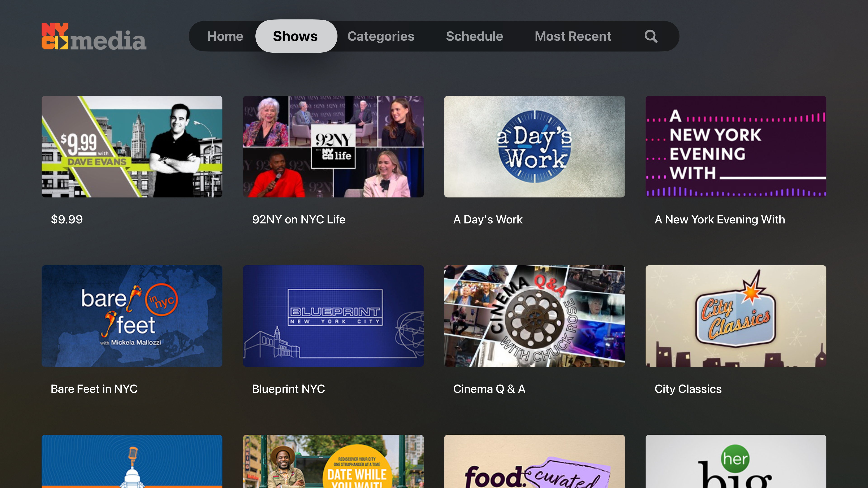Select the Bare Feet in NYC thumbnail
Image resolution: width=868 pixels, height=488 pixels.
point(132,316)
